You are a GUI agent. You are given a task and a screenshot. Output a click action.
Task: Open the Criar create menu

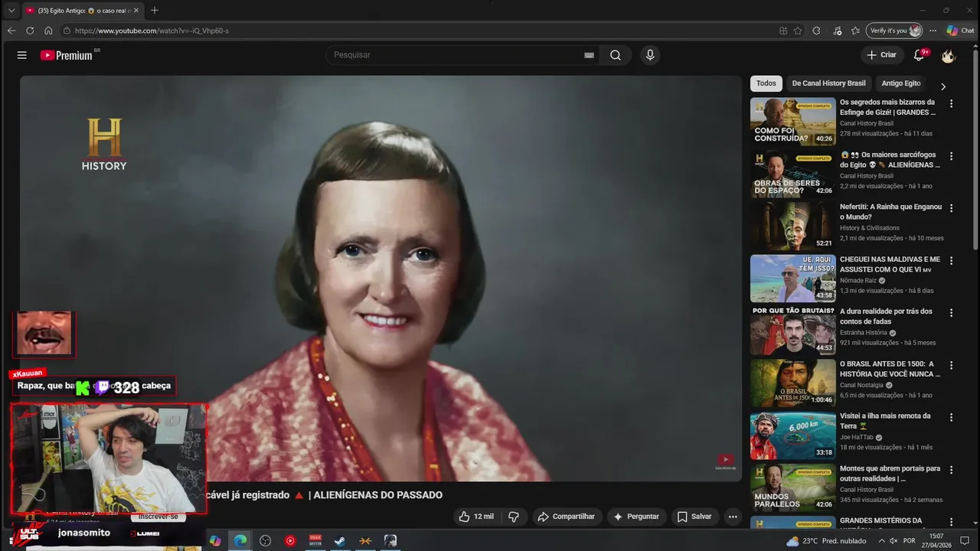[881, 55]
